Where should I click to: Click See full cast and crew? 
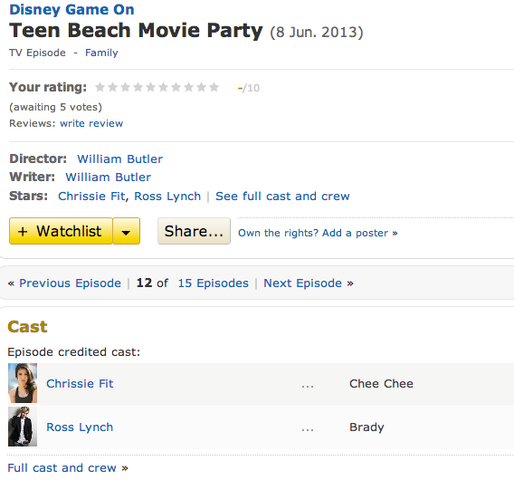point(282,196)
